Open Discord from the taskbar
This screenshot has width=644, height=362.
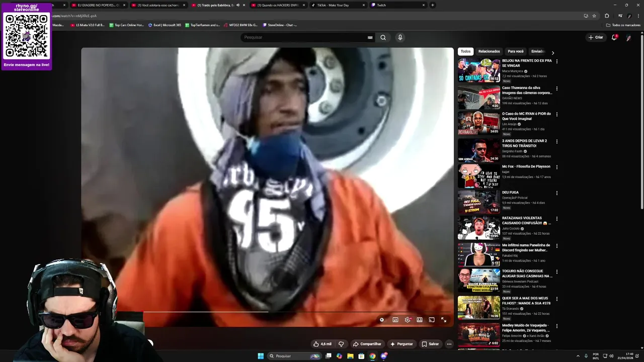pos(384,356)
